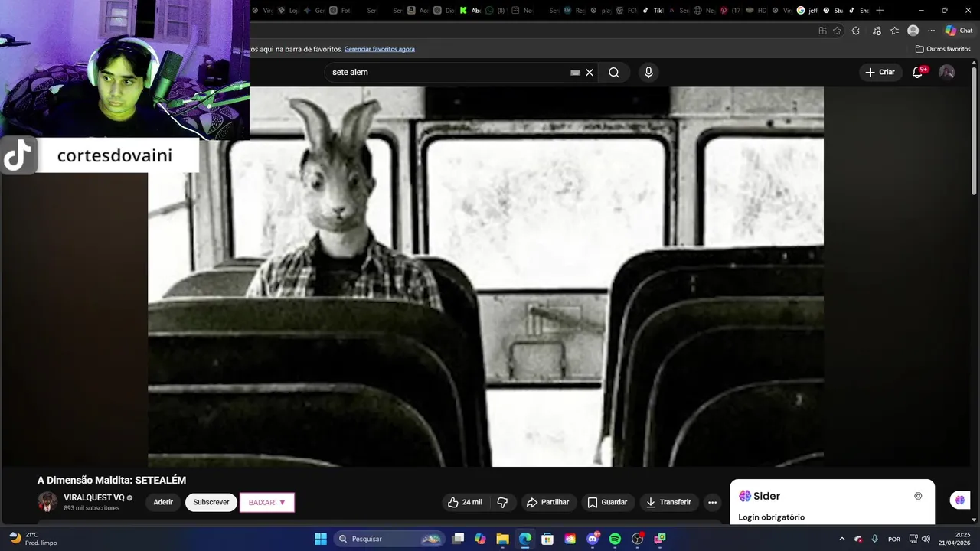
Task: Switch to the 'jefl' Google tab
Action: pos(808,10)
